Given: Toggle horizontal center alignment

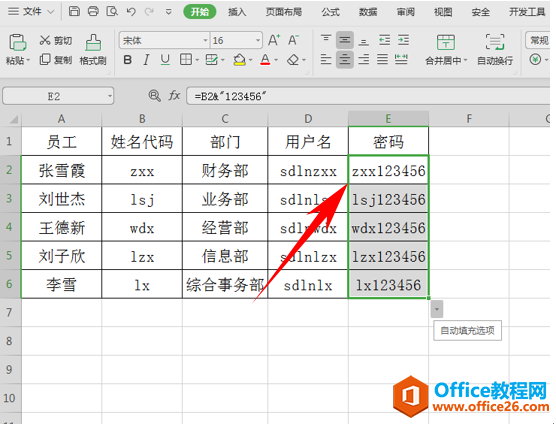Looking at the screenshot, I should [x=345, y=59].
